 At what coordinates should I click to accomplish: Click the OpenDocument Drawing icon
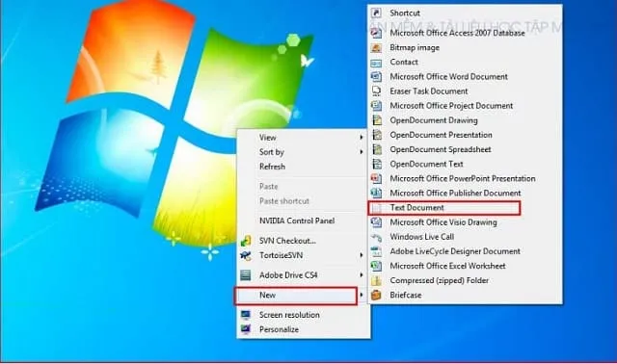coord(377,120)
